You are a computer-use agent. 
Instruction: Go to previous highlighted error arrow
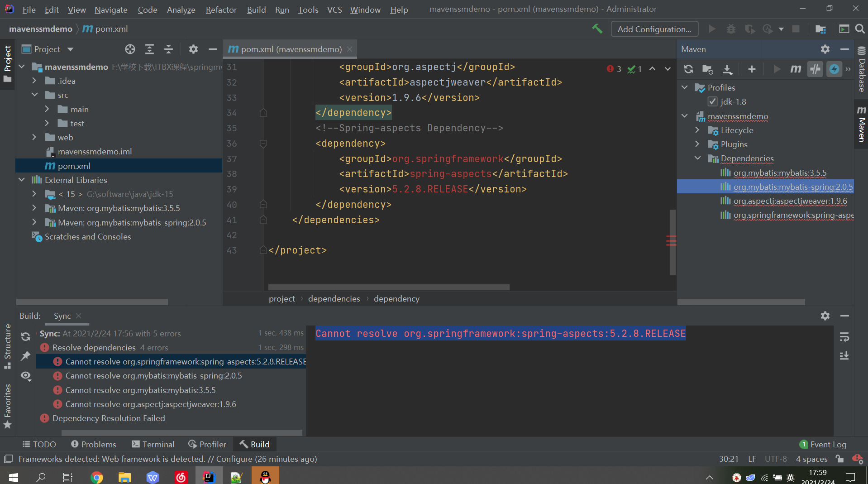652,69
